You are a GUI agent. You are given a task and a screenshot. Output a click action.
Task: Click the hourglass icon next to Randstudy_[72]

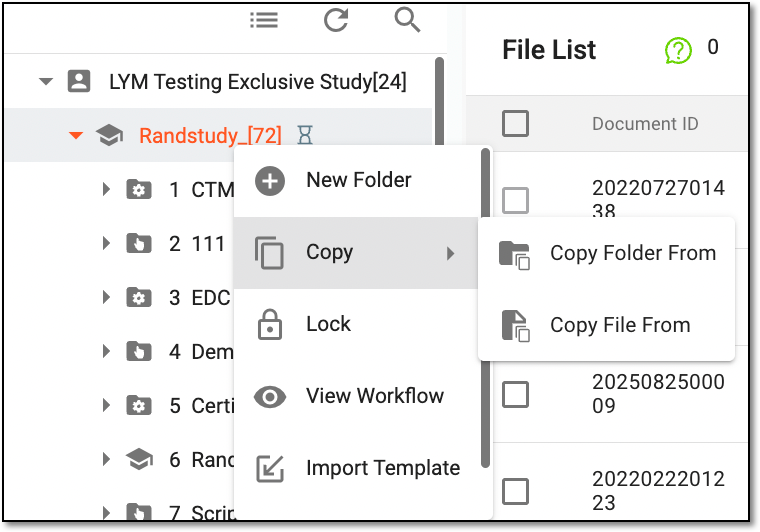[x=305, y=135]
